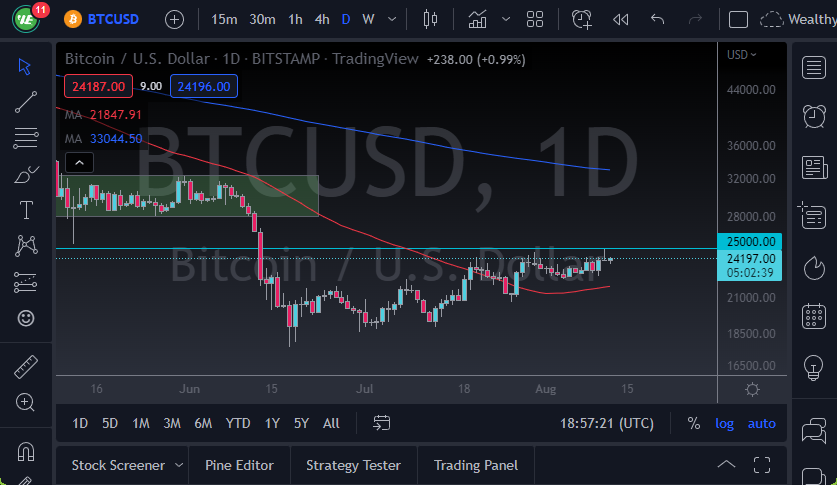Select the text annotation tool
The height and width of the screenshot is (485, 837).
click(26, 210)
